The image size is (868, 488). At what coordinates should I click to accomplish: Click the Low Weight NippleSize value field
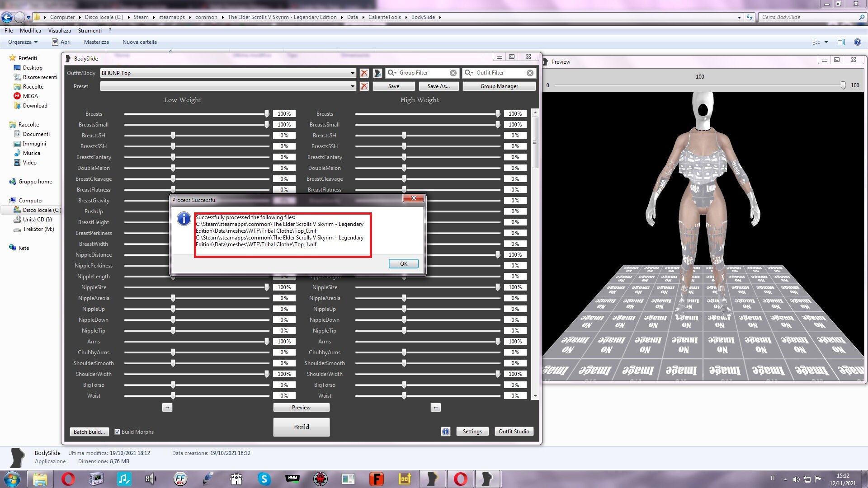pyautogui.click(x=284, y=287)
